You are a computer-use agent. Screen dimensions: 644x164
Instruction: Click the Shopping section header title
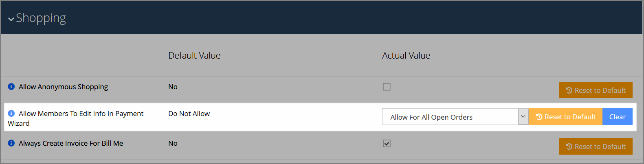tap(41, 18)
